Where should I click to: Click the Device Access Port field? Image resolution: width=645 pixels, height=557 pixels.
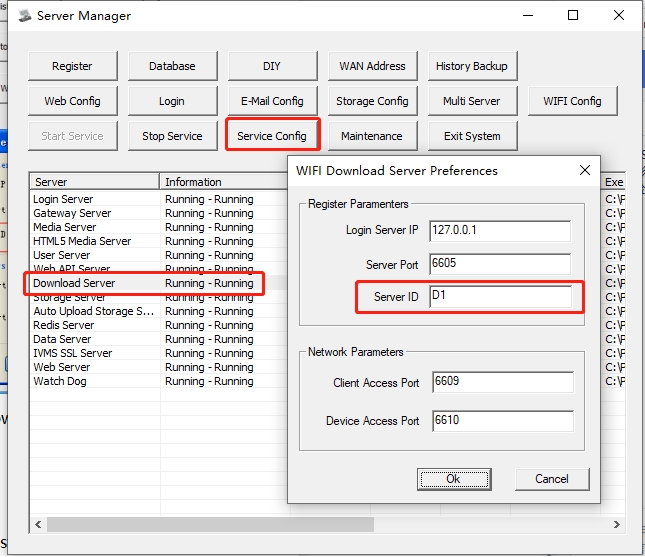coord(503,421)
